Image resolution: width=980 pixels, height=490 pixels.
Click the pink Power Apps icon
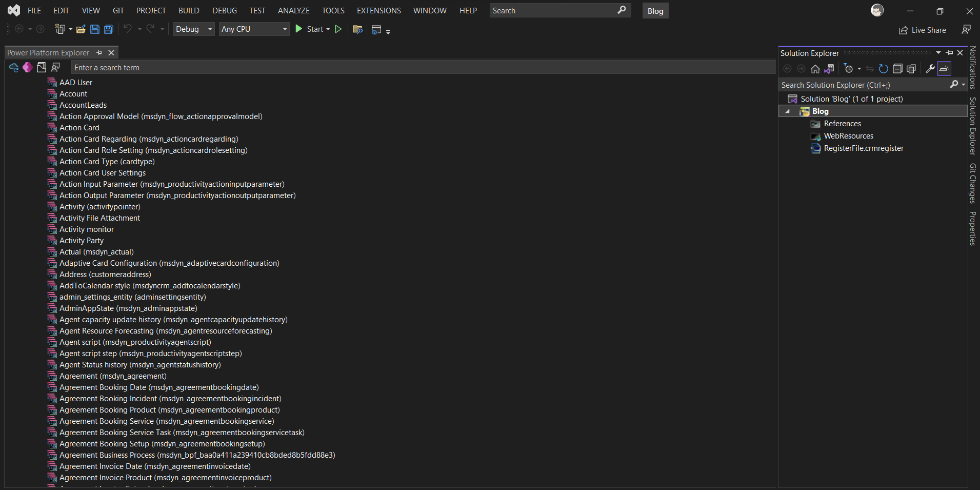click(x=28, y=67)
